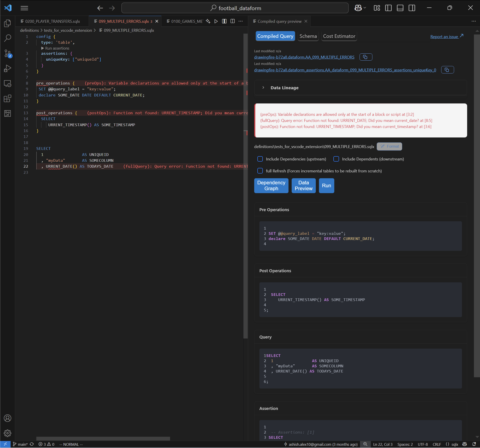This screenshot has height=448, width=480.
Task: Run the 099_MULTIPLE_ERRORS file via play icon
Action: coord(216,21)
